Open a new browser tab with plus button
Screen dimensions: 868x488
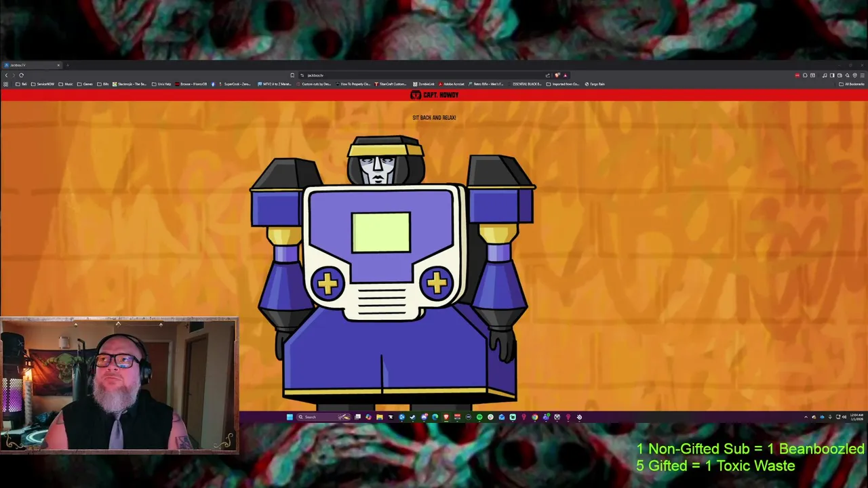[68, 65]
